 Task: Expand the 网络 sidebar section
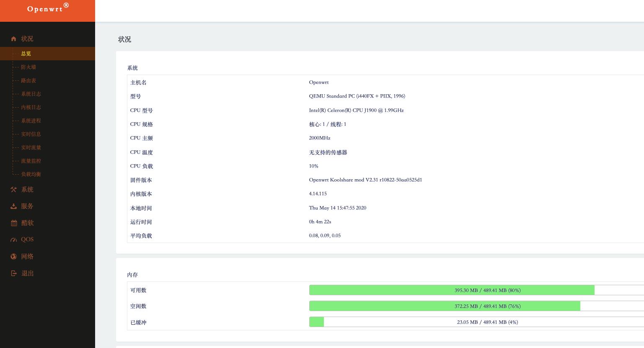pos(27,257)
